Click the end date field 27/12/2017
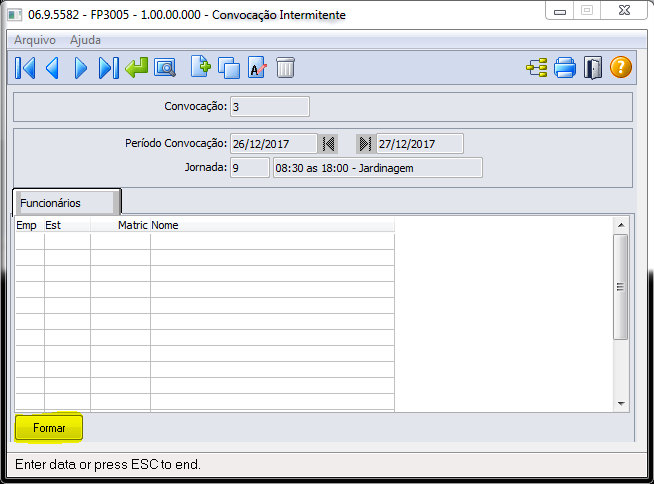The height and width of the screenshot is (484, 654). coord(420,144)
